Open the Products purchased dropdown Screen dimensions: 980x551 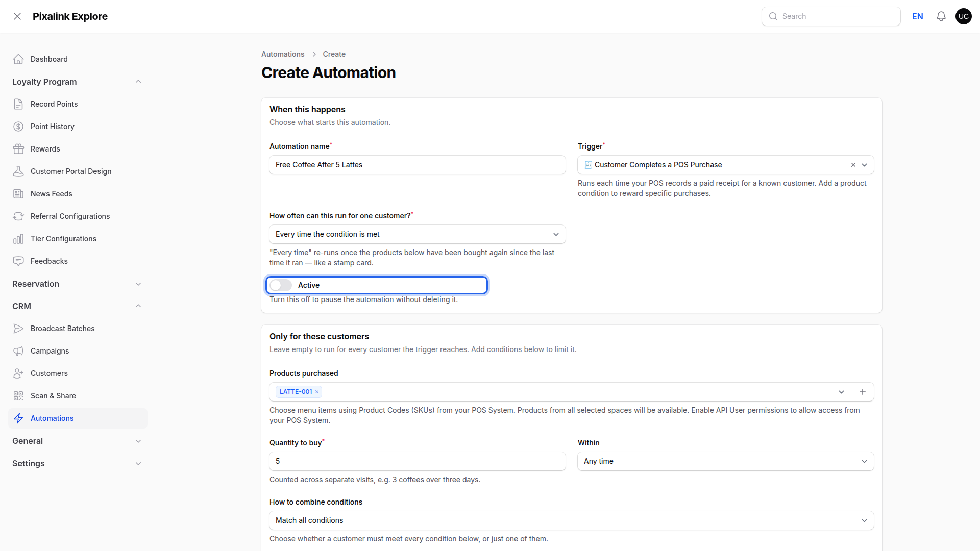click(x=841, y=392)
